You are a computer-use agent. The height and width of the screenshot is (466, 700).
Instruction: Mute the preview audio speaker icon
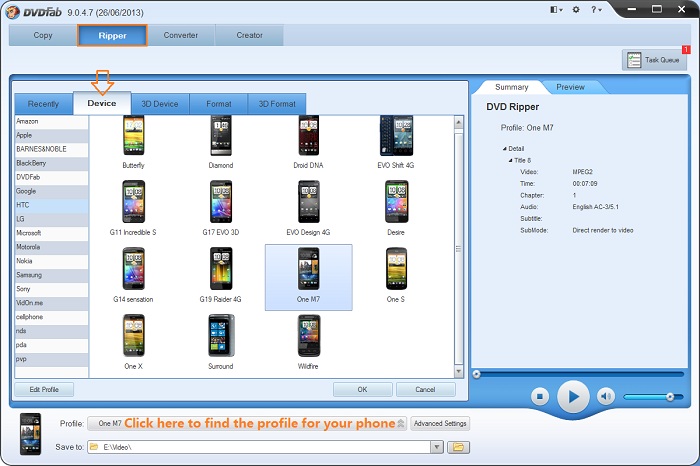tap(606, 396)
